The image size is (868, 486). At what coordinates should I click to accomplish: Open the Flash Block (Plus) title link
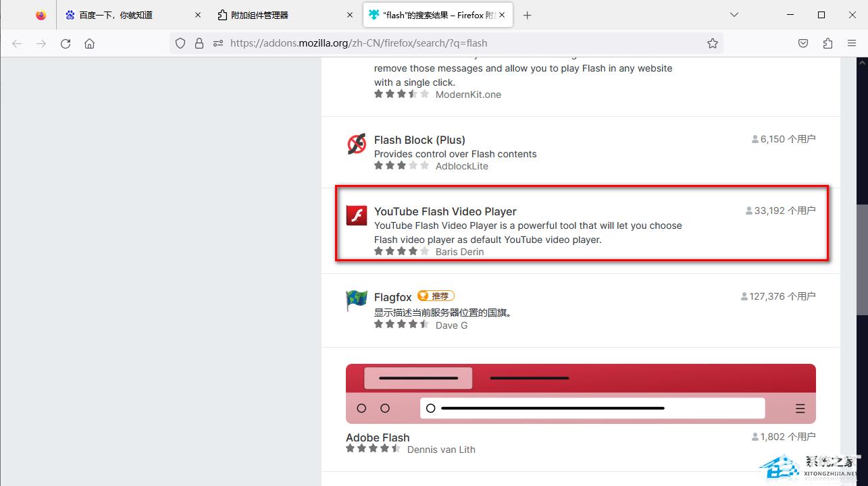coord(419,140)
